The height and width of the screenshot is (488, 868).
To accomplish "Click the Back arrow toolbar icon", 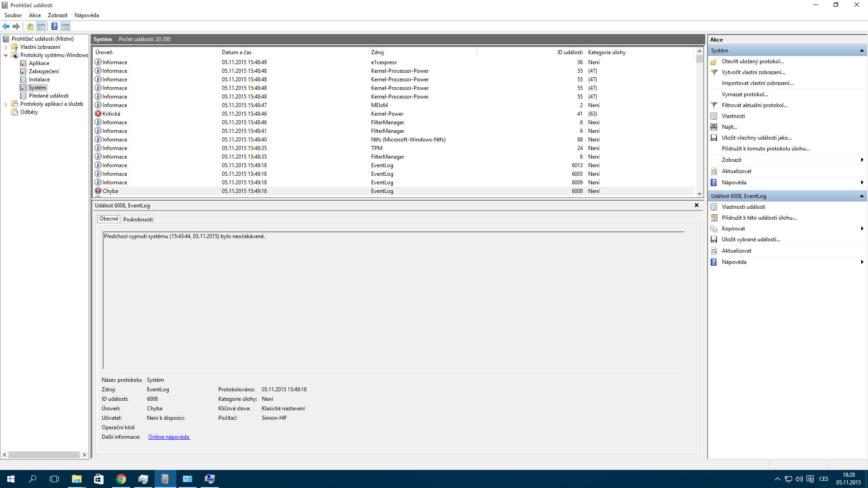I will coord(6,26).
